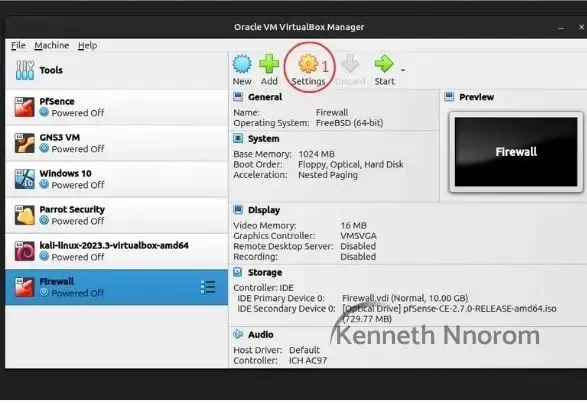This screenshot has width=587, height=405.
Task: Select the GNS3 VM entry
Action: (x=116, y=143)
